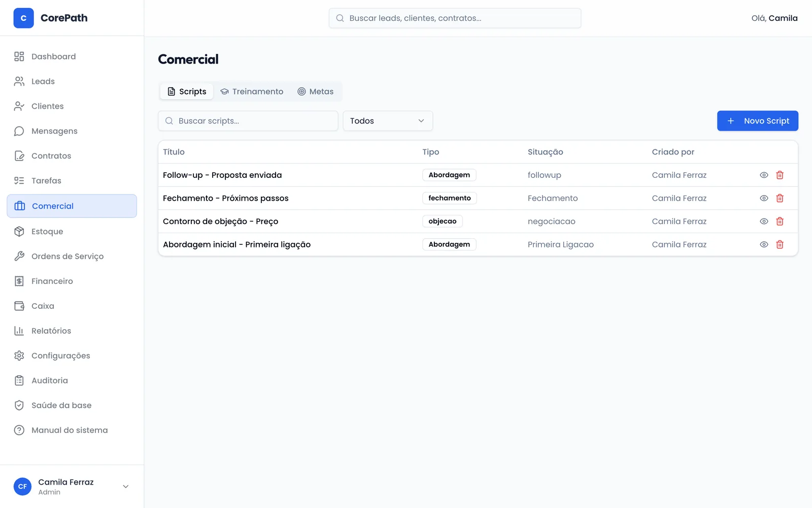Click the global search magnifier icon
This screenshot has height=508, width=812.
click(x=340, y=18)
